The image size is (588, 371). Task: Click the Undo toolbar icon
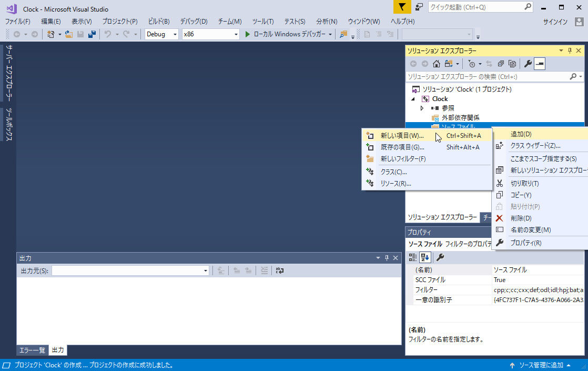(x=108, y=34)
